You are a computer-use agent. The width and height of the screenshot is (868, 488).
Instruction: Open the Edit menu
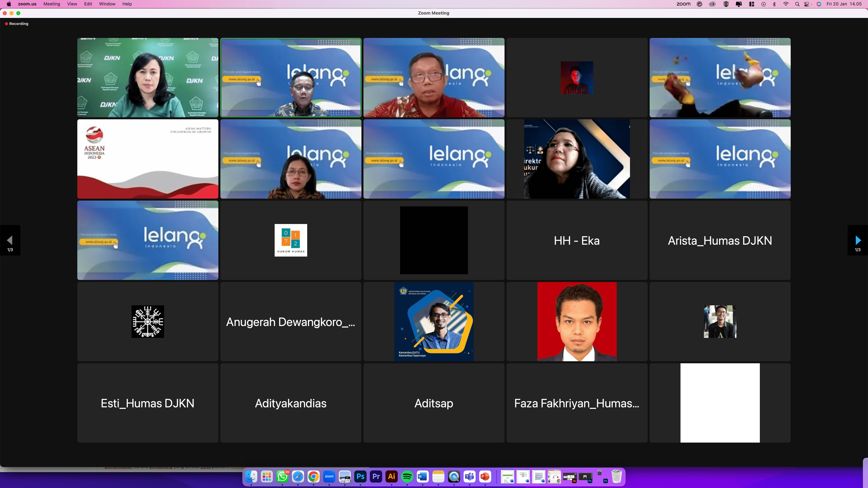click(88, 4)
